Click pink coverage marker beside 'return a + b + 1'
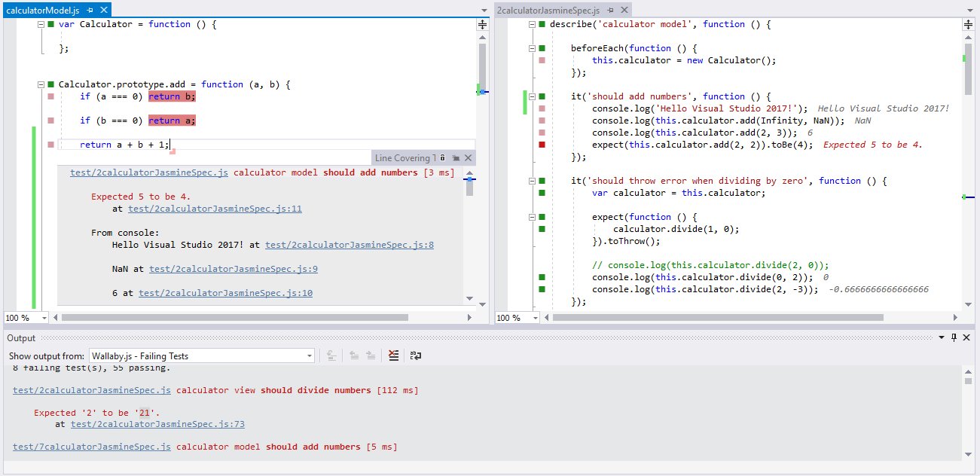 [x=50, y=145]
